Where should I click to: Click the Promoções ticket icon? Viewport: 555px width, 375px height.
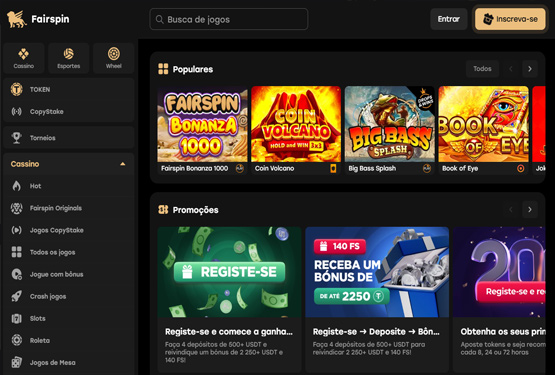point(163,210)
